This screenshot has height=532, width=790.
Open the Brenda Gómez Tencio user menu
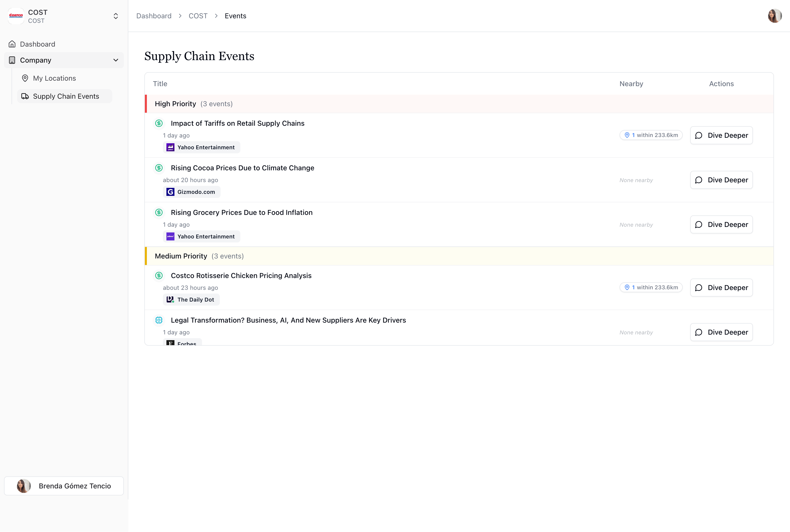tap(64, 486)
